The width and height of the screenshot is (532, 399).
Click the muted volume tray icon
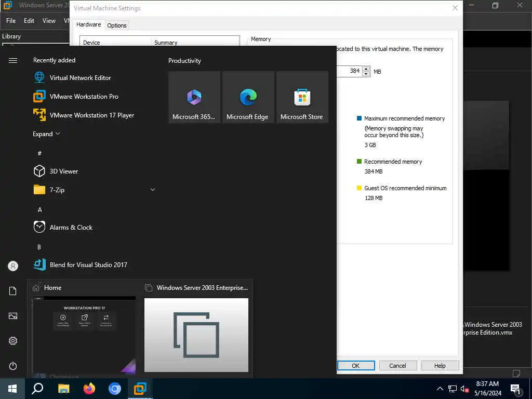465,389
